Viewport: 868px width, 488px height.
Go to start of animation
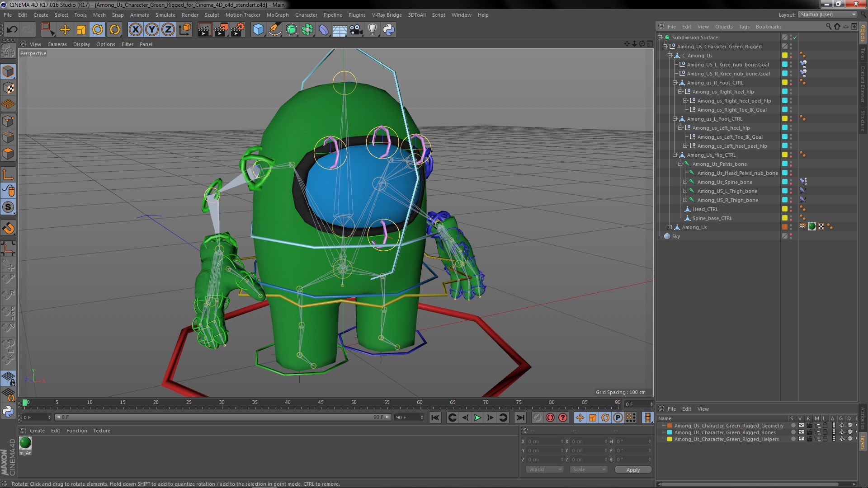tap(435, 418)
